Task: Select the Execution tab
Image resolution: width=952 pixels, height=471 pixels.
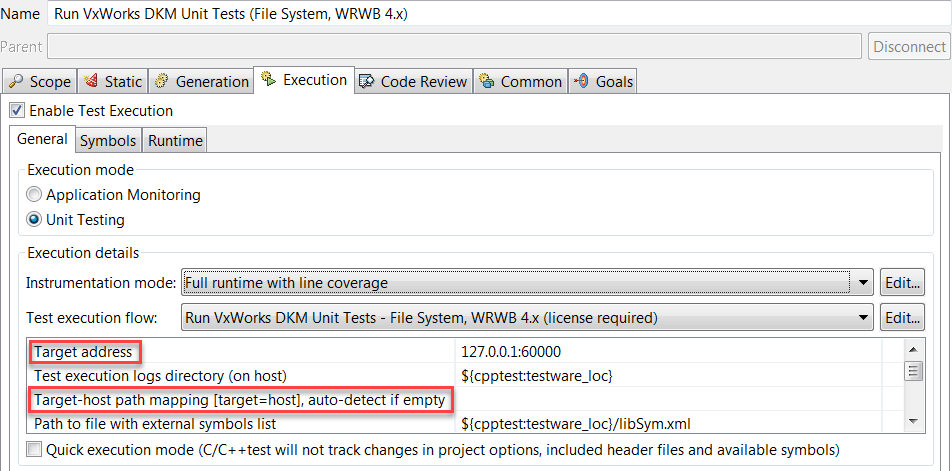Action: (x=304, y=80)
